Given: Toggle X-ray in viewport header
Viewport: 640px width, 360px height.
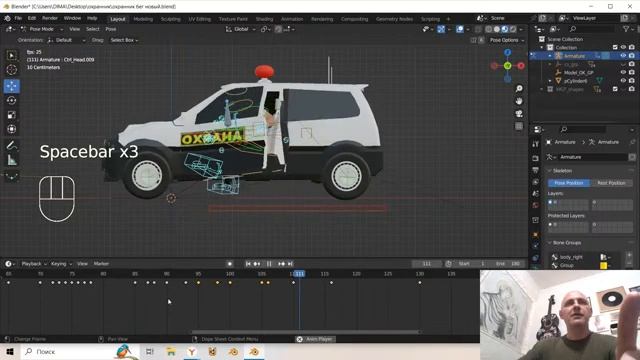Looking at the screenshot, I should 478,29.
